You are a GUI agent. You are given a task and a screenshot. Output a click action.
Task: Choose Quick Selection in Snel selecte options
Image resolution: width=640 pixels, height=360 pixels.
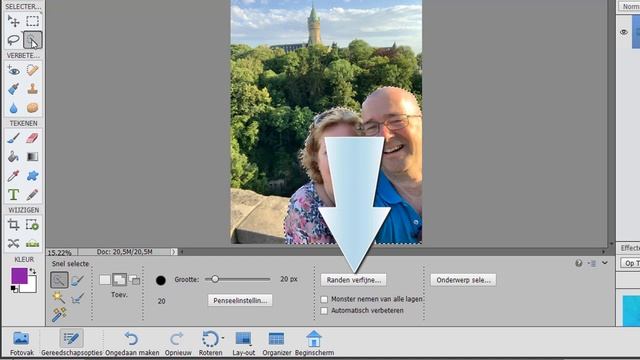[59, 280]
